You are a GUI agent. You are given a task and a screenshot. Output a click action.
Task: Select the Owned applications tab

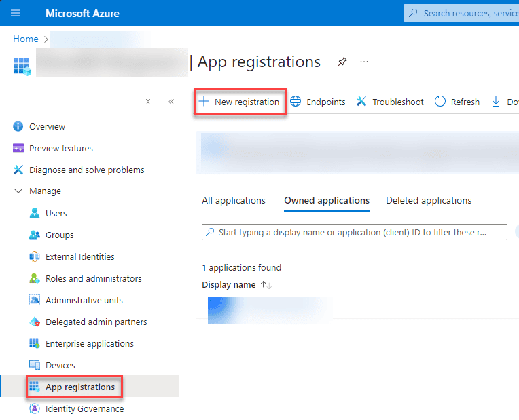click(327, 200)
